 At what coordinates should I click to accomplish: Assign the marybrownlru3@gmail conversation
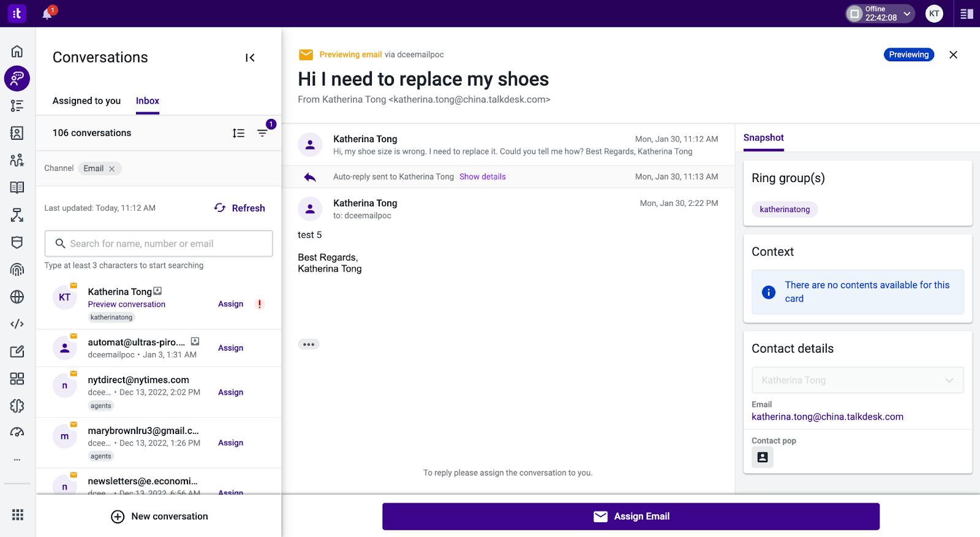(231, 443)
